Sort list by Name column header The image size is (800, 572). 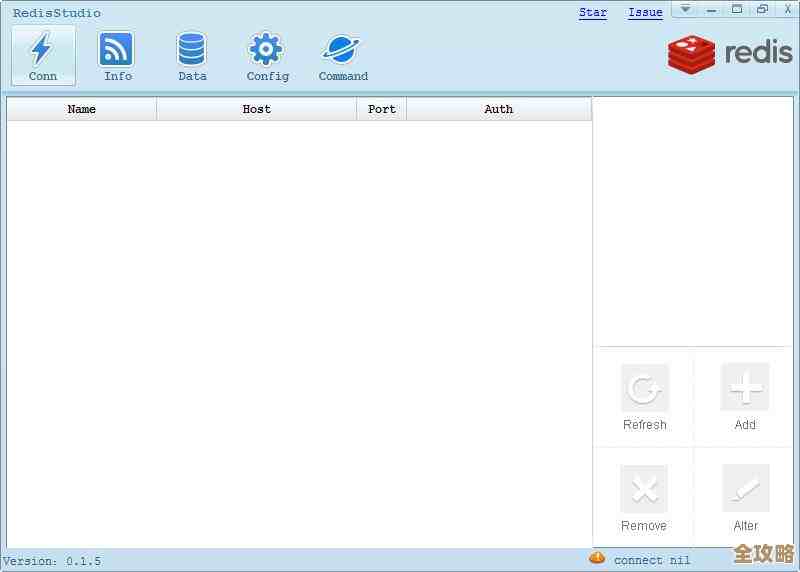pos(82,109)
